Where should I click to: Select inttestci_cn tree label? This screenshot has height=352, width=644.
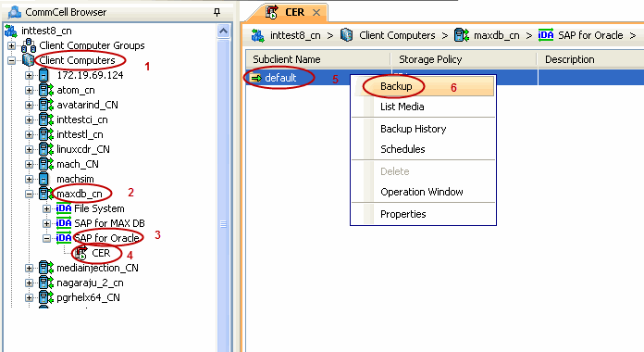coord(82,119)
